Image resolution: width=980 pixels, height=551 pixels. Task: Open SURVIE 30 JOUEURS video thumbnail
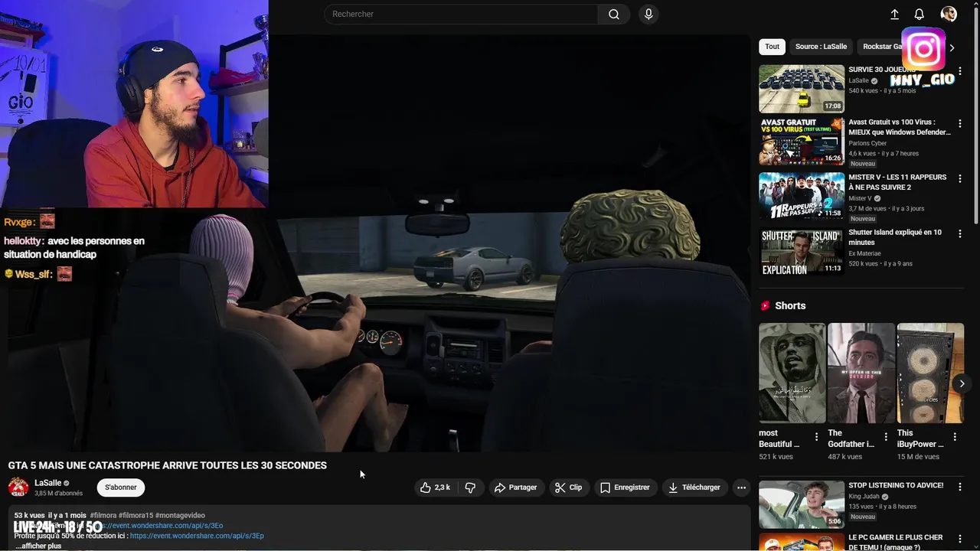click(x=802, y=89)
